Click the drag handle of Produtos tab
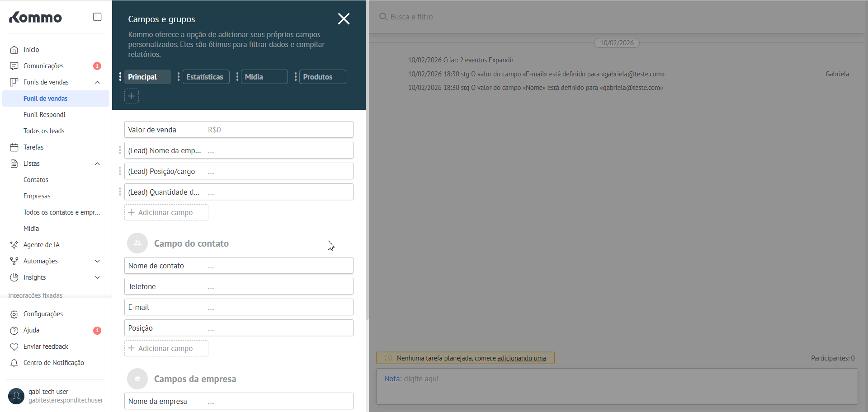The image size is (868, 412). pos(295,77)
